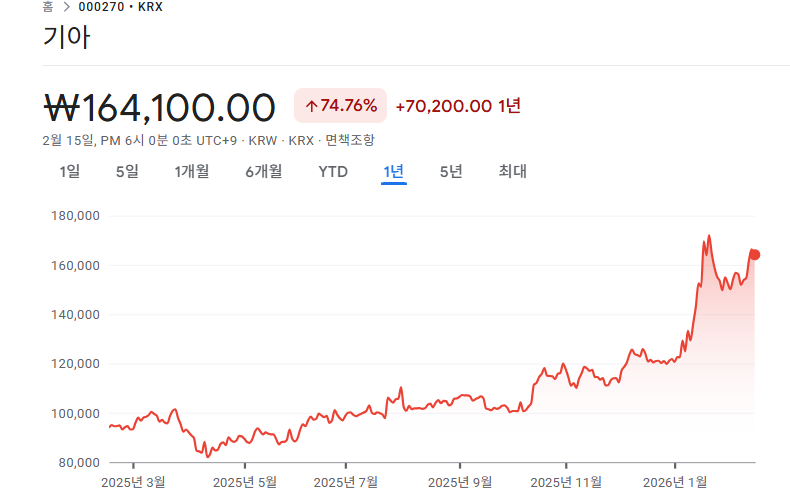This screenshot has height=504, width=790.
Task: Click the 2025년 5월 axis label
Action: point(245,482)
